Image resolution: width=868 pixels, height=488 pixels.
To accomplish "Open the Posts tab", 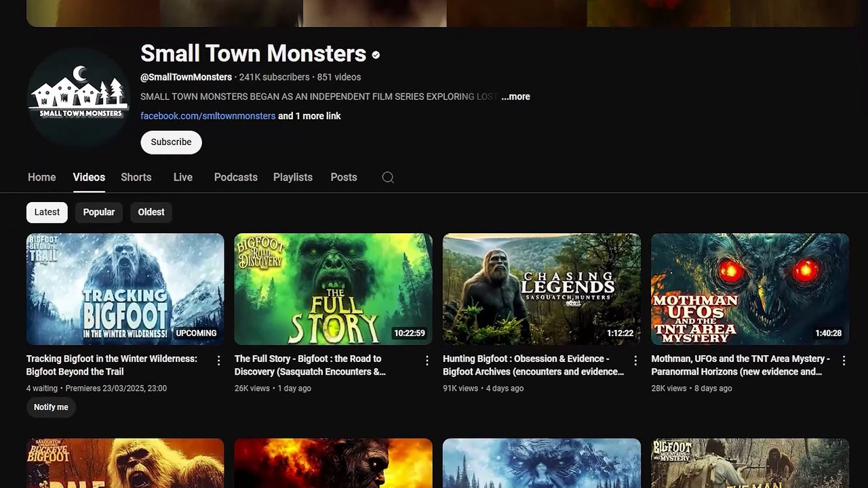I will tap(344, 178).
